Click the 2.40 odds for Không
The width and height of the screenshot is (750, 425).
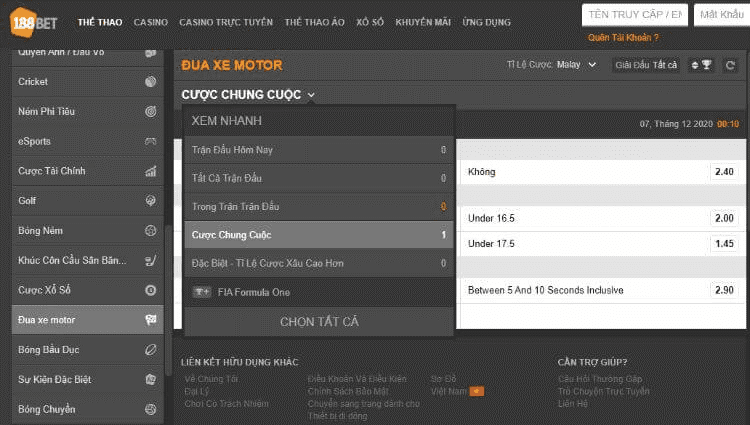click(724, 172)
